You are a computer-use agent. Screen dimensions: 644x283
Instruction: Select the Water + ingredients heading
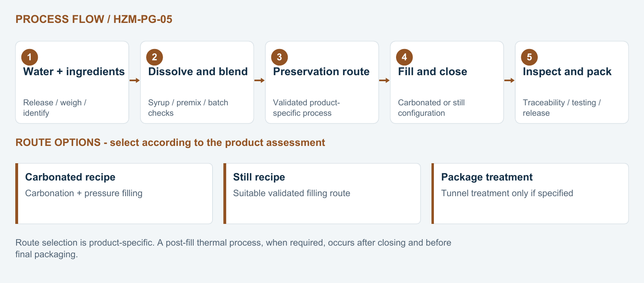pos(74,72)
